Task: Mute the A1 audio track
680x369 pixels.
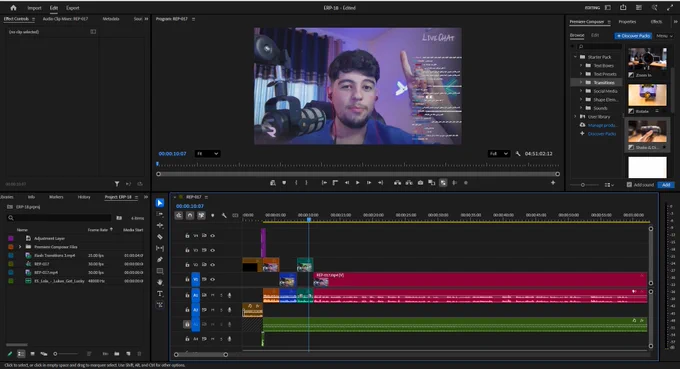Action: click(x=213, y=295)
